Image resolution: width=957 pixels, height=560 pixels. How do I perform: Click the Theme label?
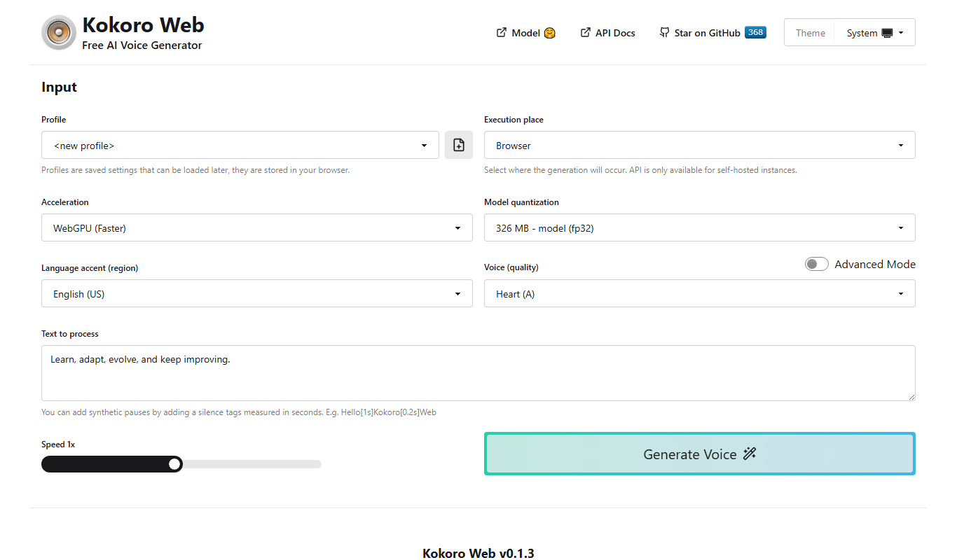click(810, 33)
